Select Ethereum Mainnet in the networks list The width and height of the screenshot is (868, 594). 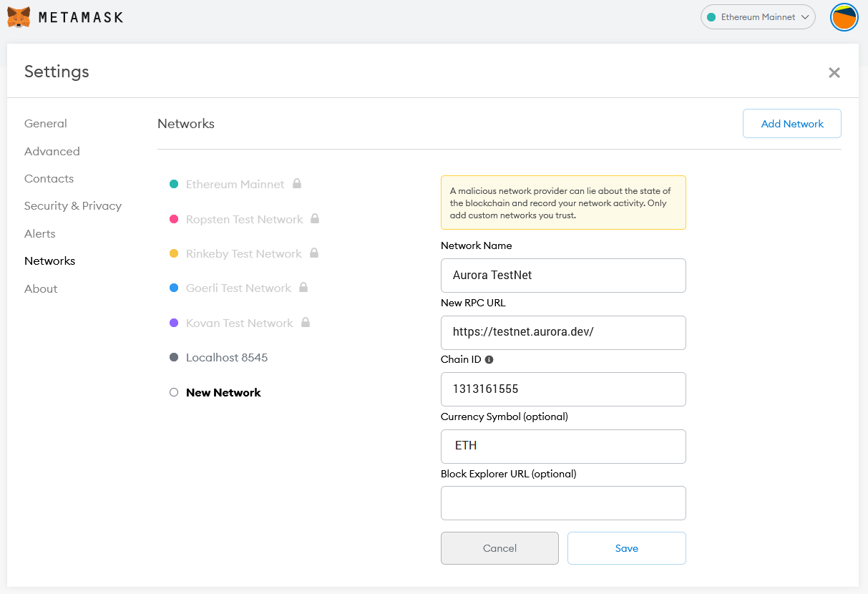[235, 184]
